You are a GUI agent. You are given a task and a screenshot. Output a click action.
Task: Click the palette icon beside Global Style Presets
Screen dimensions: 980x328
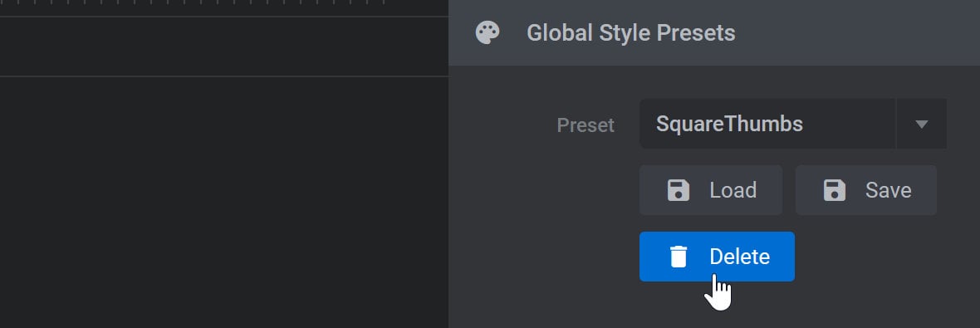coord(488,32)
